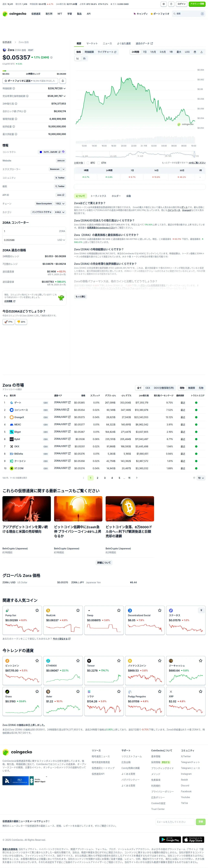This screenshot has height=868, width=208.
Task: Open the ポートフォリオ star link in header
Action: click(160, 14)
